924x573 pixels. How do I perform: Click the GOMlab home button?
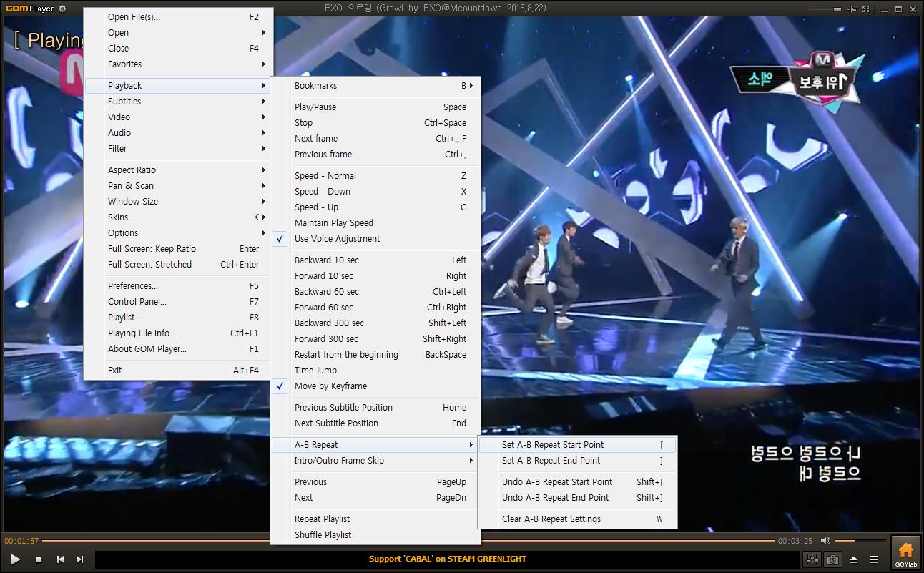click(905, 553)
